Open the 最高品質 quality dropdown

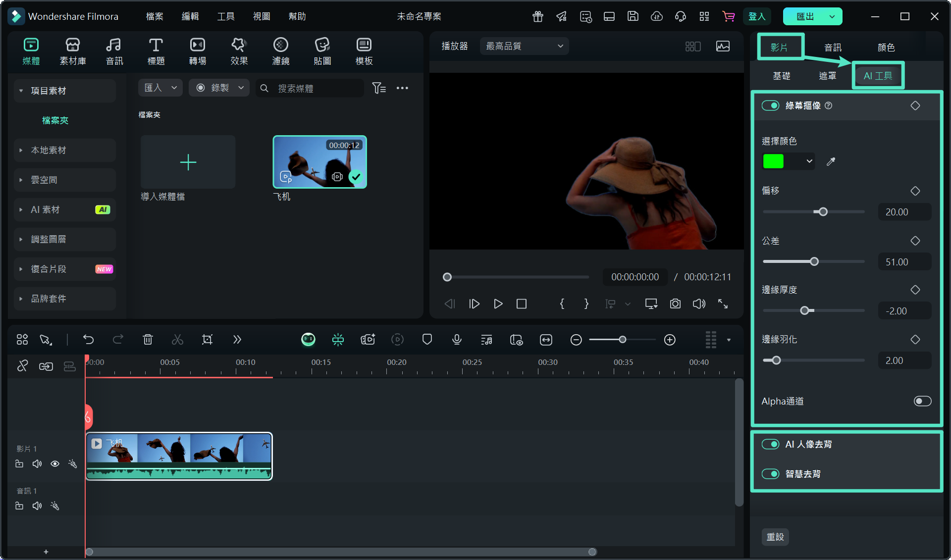[x=524, y=46]
